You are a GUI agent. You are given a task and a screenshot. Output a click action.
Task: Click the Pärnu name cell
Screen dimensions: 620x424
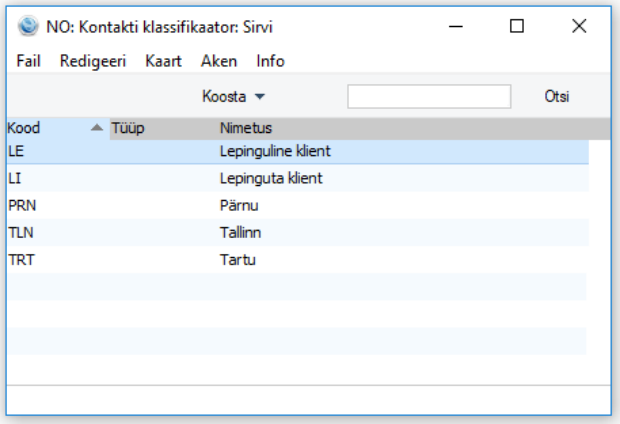239,206
